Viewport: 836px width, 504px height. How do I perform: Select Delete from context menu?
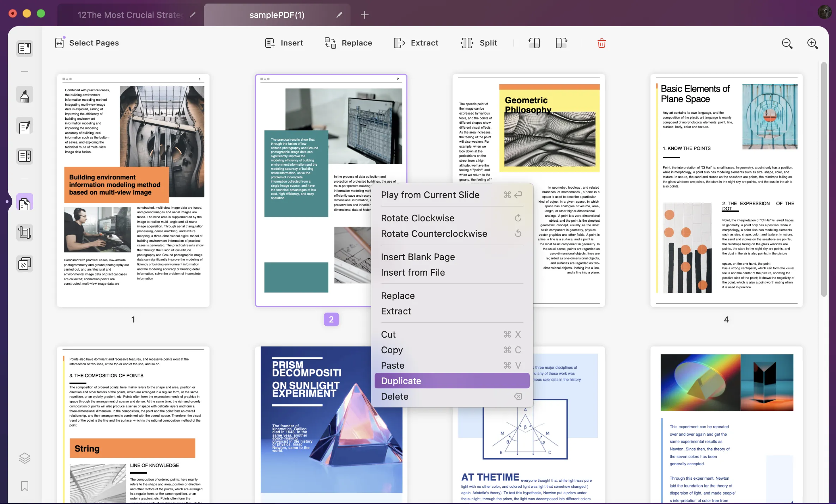[395, 396]
